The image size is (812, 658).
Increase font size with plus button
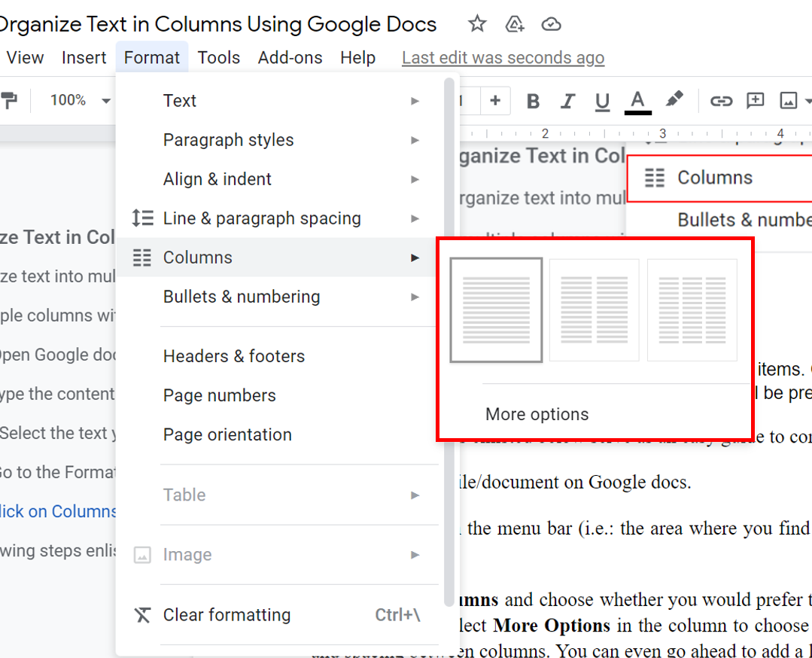click(x=495, y=100)
